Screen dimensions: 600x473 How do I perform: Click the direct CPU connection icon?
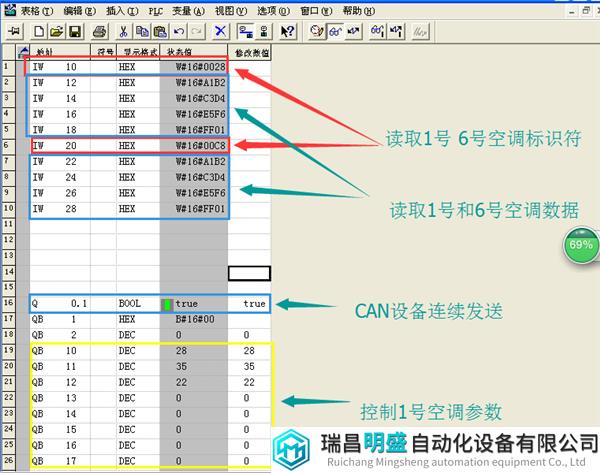pyautogui.click(x=264, y=31)
